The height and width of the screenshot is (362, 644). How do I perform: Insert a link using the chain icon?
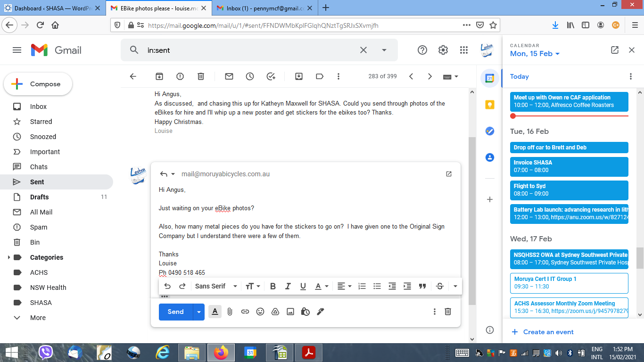click(245, 312)
